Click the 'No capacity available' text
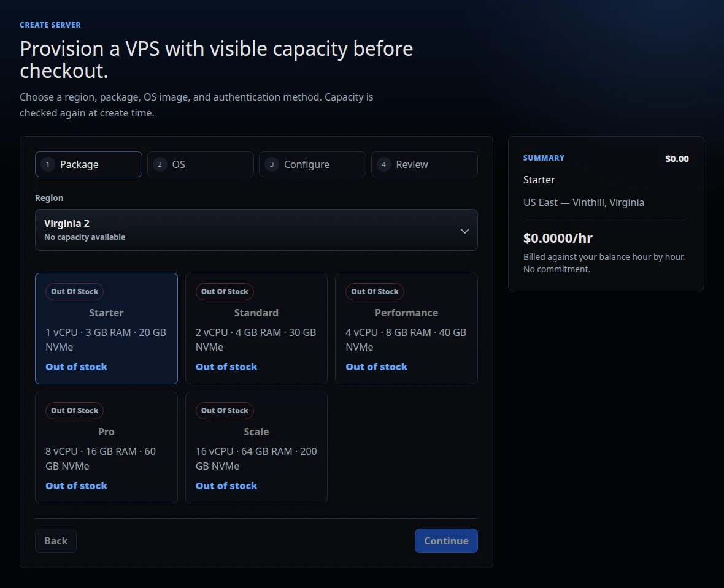The image size is (724, 588). (x=85, y=237)
